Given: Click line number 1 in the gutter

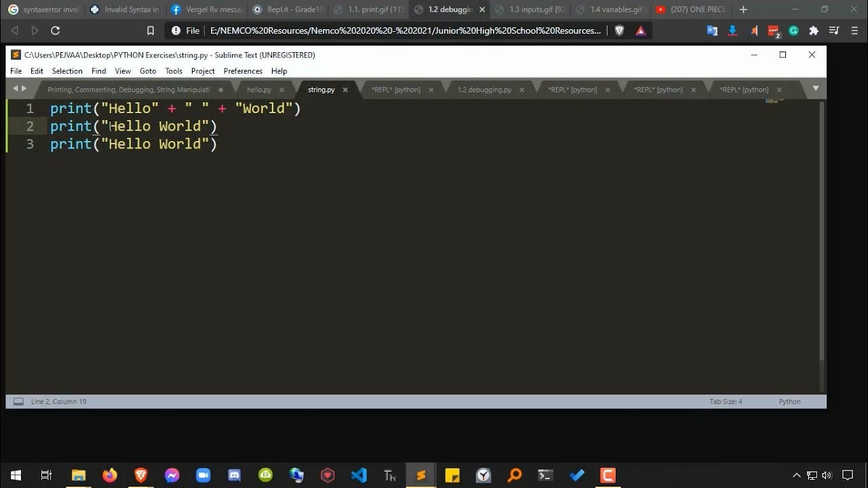Looking at the screenshot, I should 30,108.
